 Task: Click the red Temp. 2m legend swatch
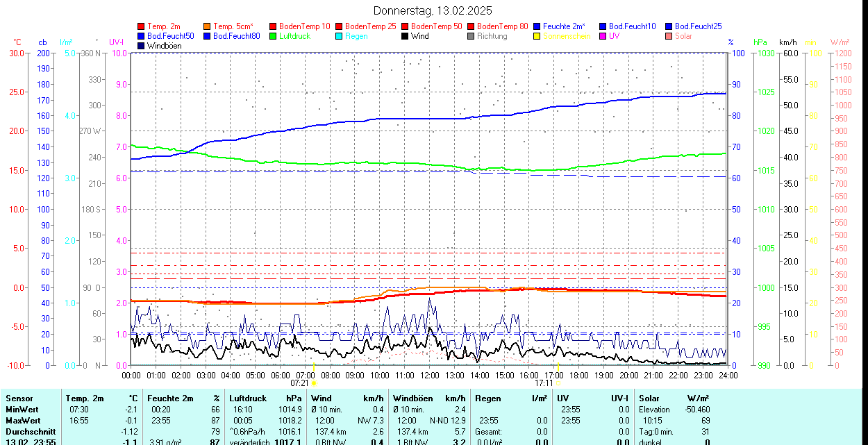[142, 26]
